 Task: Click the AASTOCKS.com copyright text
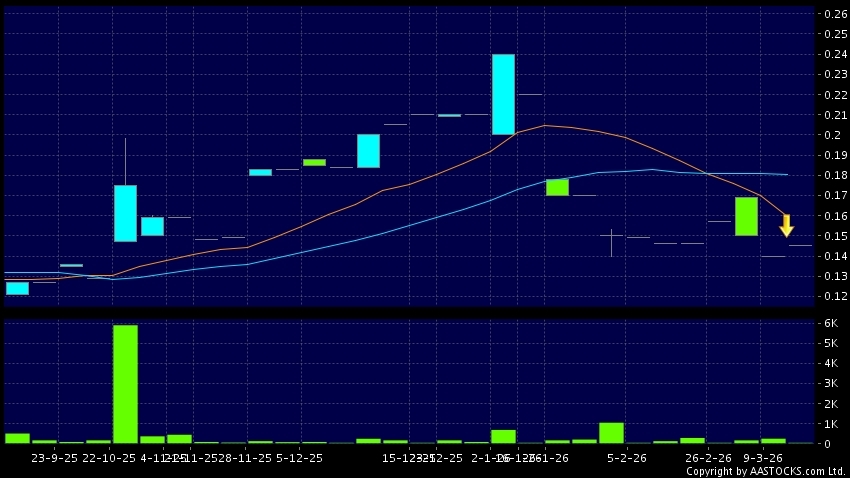pyautogui.click(x=765, y=470)
